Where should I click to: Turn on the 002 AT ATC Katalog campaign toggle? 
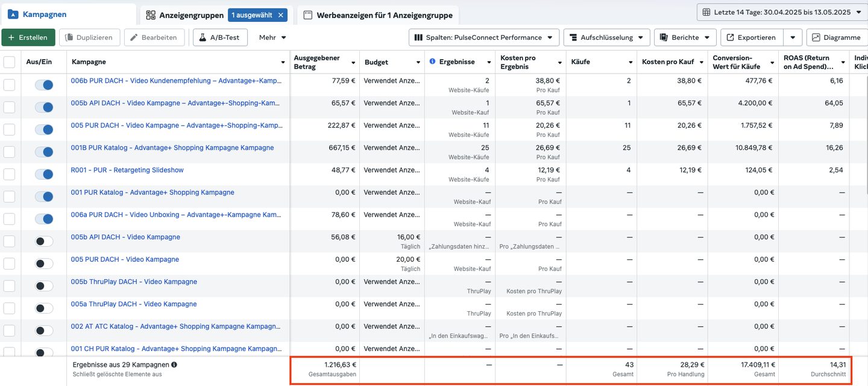click(44, 331)
